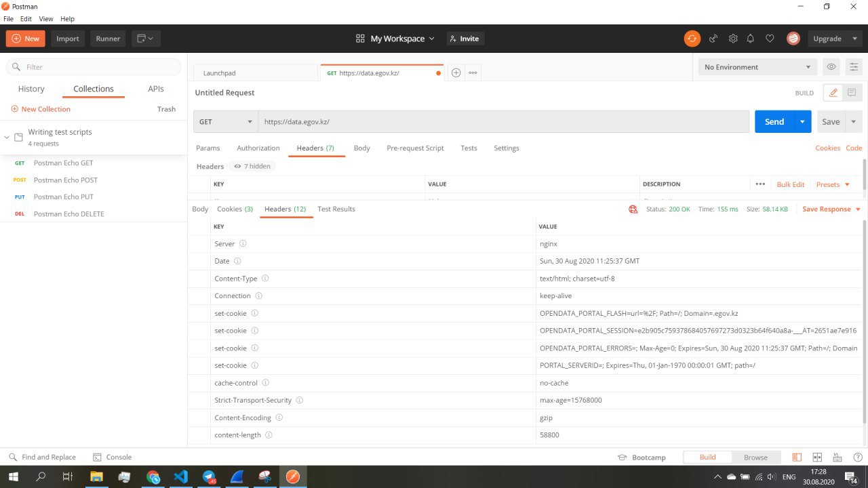The width and height of the screenshot is (868, 488).
Task: Switch to Browse mode in the status bar
Action: pyautogui.click(x=755, y=457)
